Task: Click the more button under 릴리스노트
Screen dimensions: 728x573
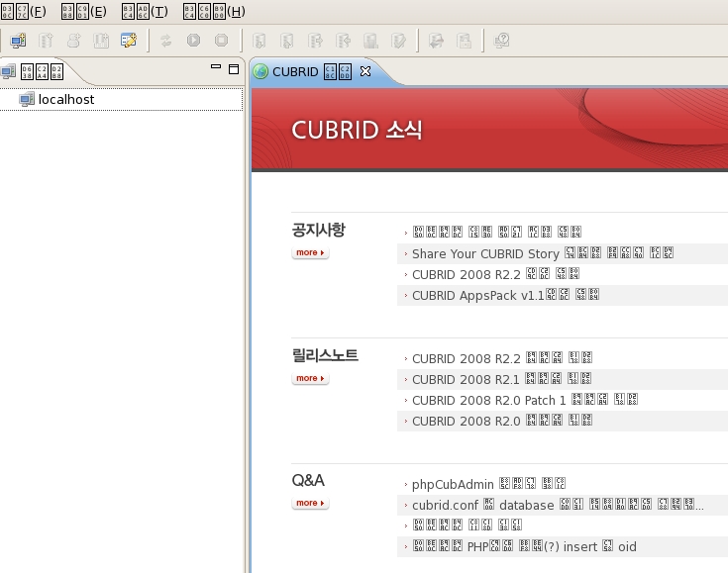Action: [x=310, y=378]
